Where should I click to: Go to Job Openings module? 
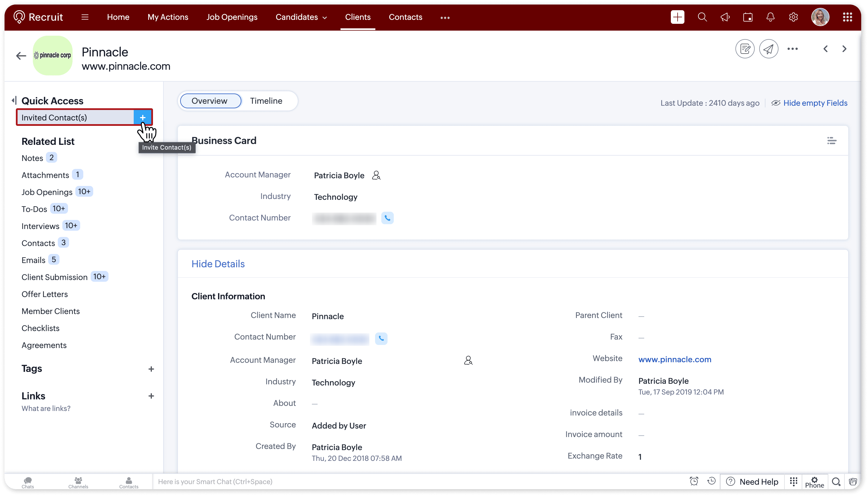coord(232,17)
